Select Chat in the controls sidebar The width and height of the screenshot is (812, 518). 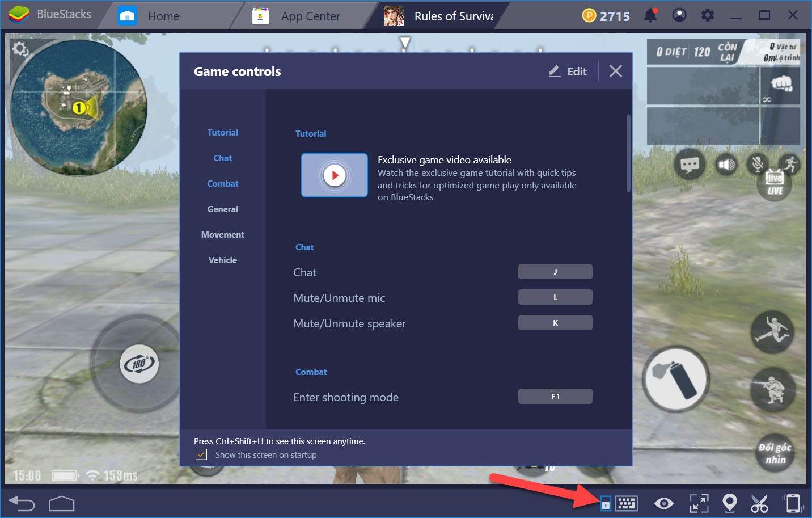(x=223, y=158)
